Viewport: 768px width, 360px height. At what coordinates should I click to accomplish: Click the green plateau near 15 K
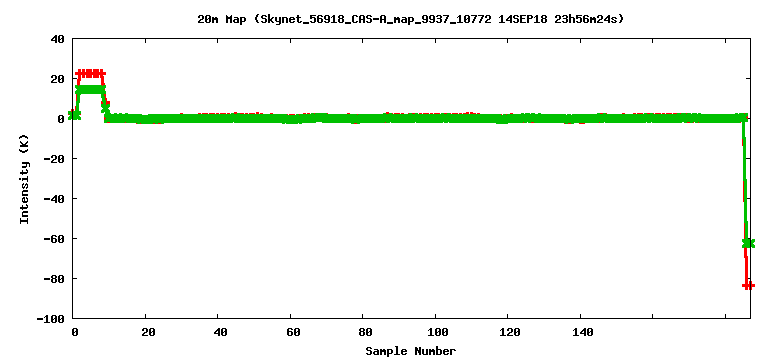pyautogui.click(x=91, y=89)
